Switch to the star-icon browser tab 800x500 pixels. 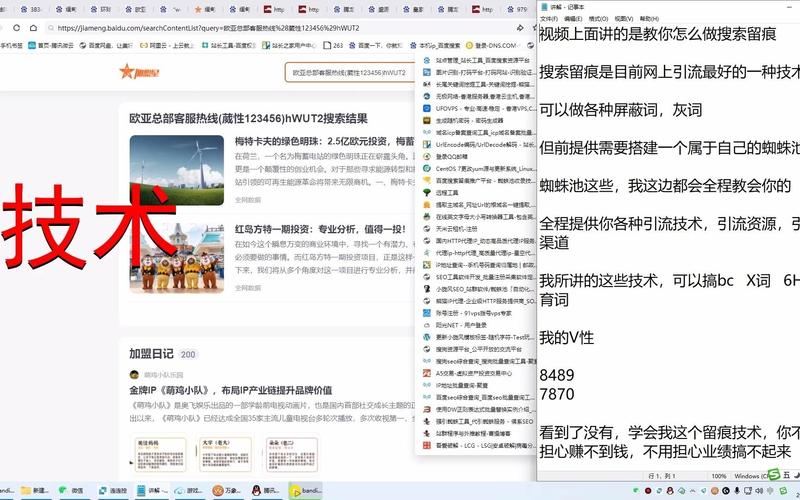(x=205, y=9)
